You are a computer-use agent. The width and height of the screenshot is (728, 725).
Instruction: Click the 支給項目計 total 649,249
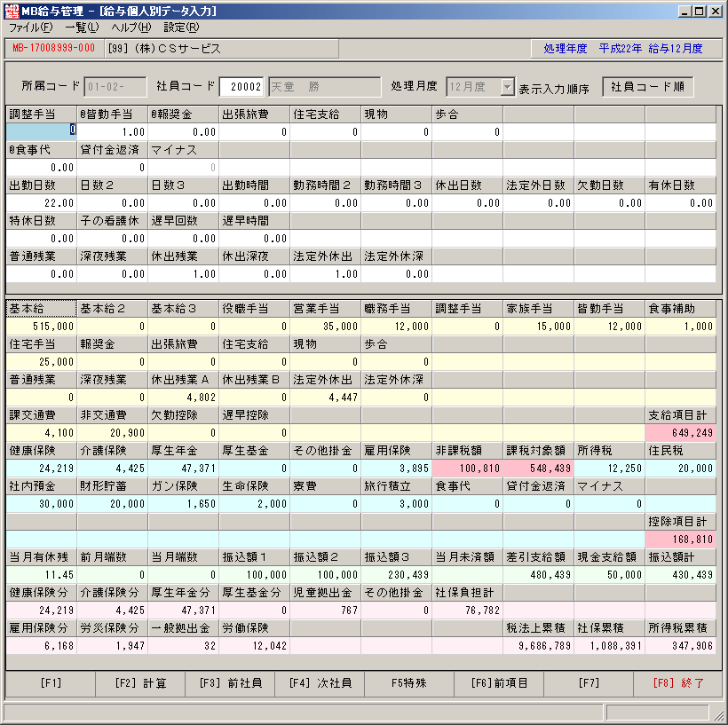click(681, 432)
